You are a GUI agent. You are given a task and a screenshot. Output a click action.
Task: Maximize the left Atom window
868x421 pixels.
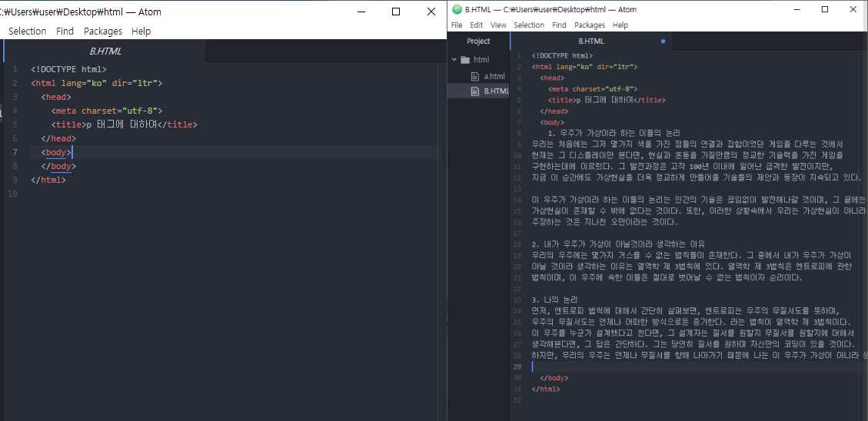pos(396,12)
